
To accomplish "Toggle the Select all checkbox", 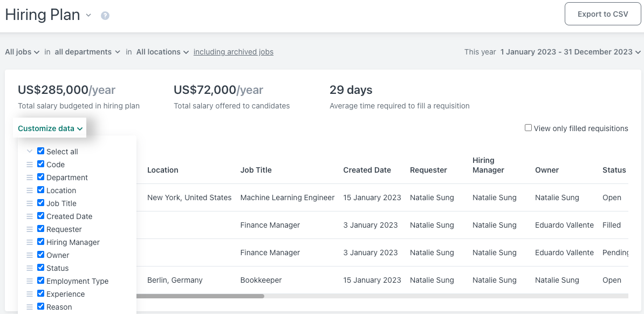I will (40, 151).
